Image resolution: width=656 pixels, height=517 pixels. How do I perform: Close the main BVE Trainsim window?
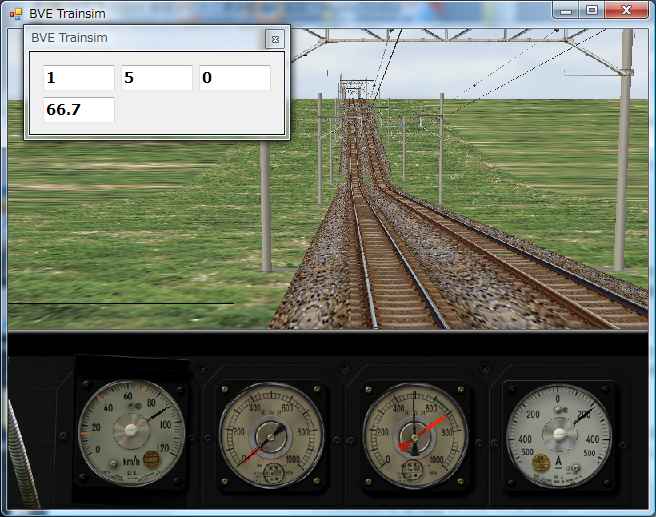pyautogui.click(x=626, y=10)
